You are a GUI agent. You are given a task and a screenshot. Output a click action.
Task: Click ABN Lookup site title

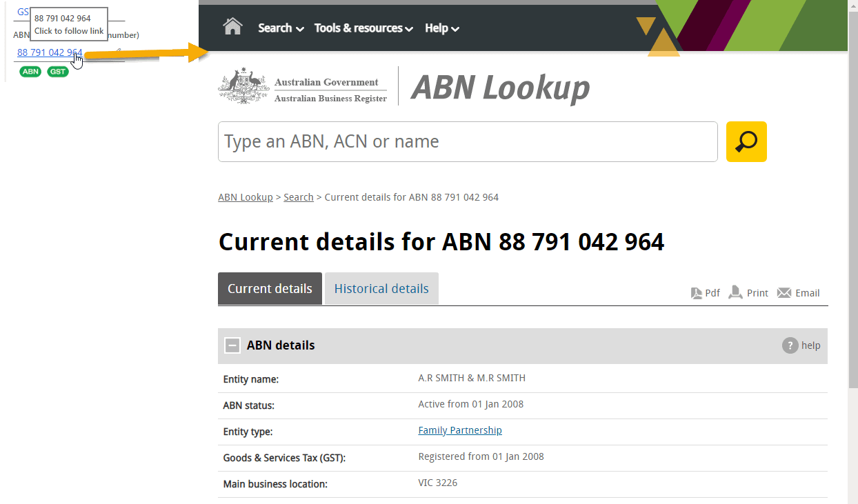coord(501,88)
